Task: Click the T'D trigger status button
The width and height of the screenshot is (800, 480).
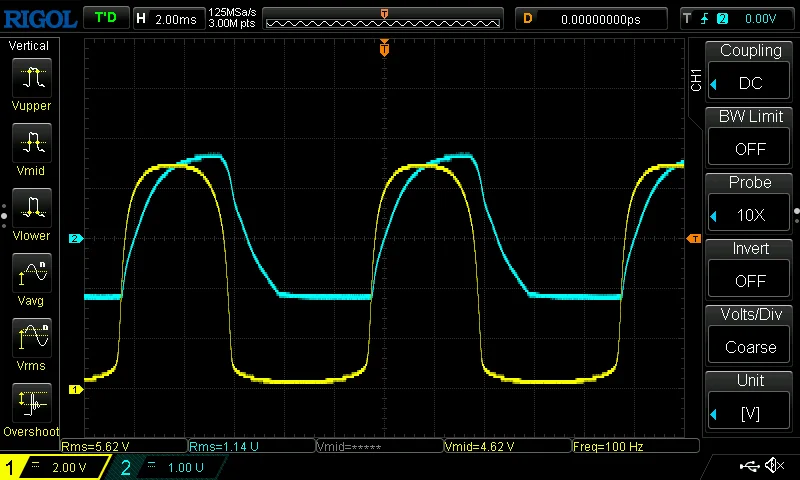Action: point(105,18)
